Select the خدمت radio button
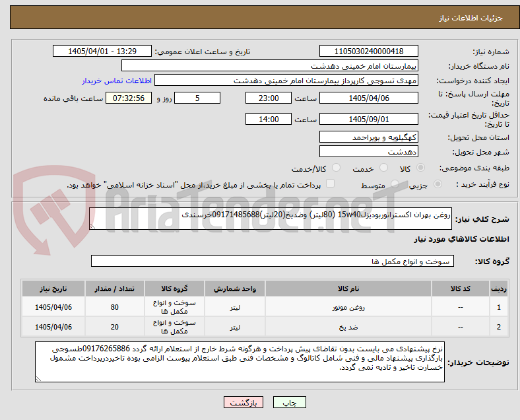 pos(383,168)
